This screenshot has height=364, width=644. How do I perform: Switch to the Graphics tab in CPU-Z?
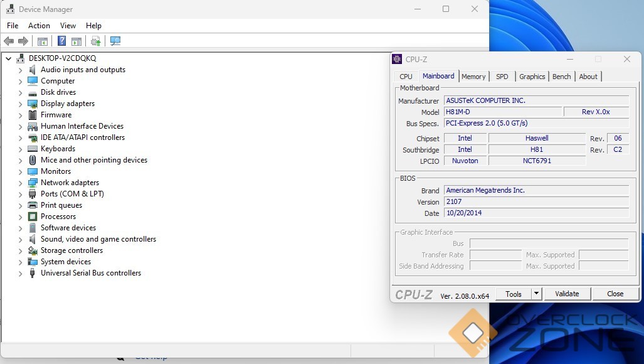(x=532, y=77)
